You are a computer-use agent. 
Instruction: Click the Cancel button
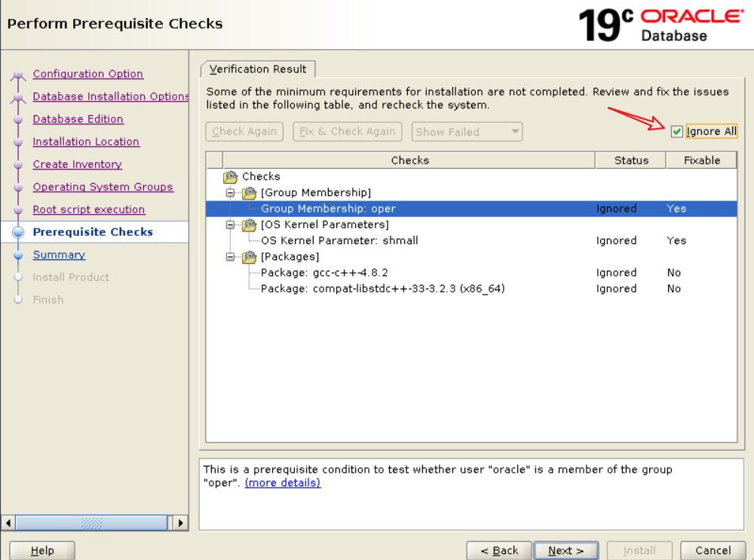[713, 550]
